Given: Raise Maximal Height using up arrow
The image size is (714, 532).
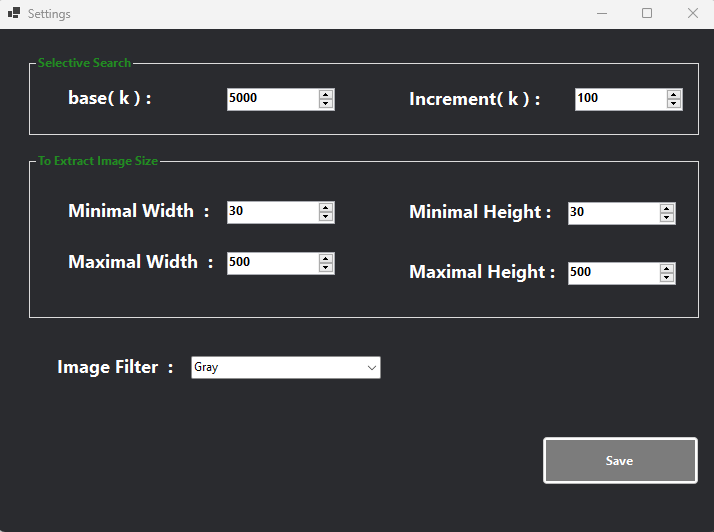Looking at the screenshot, I should coord(667,268).
